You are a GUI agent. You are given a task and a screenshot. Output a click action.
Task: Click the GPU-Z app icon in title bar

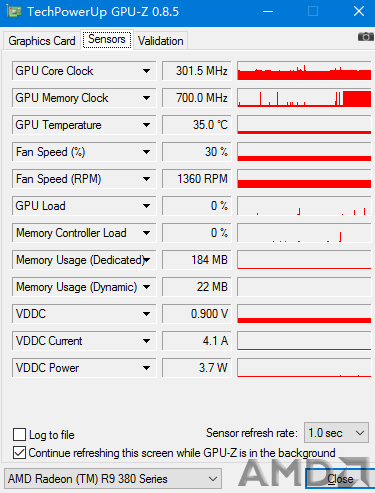click(14, 12)
